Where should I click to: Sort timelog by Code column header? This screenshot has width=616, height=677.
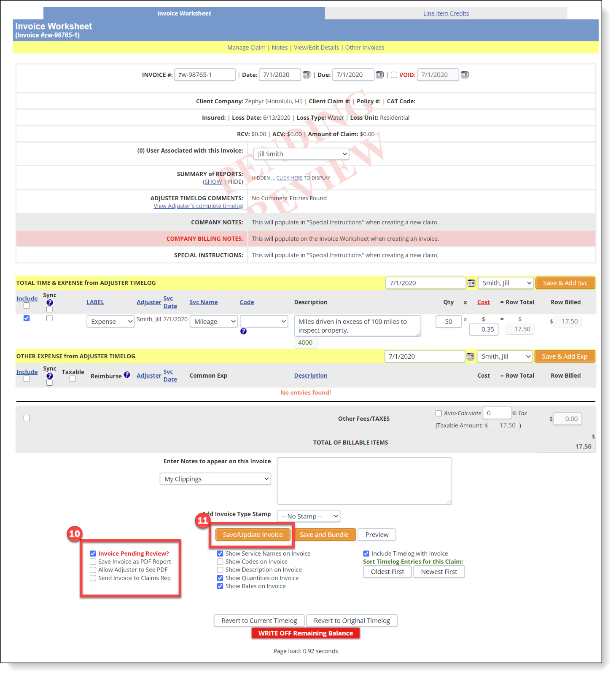pos(247,302)
